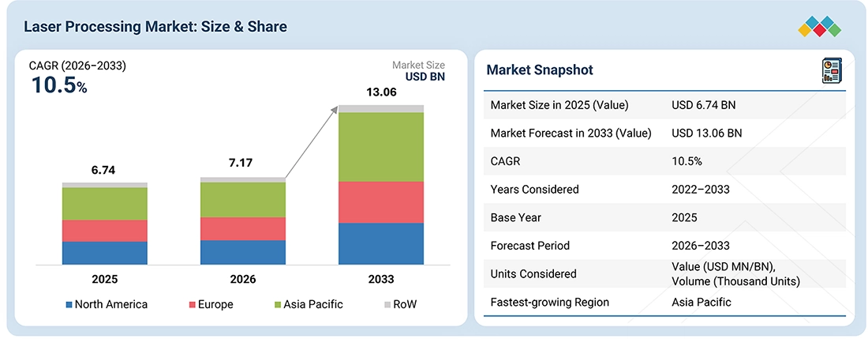Click the 'Base Year' row label

pyautogui.click(x=516, y=217)
